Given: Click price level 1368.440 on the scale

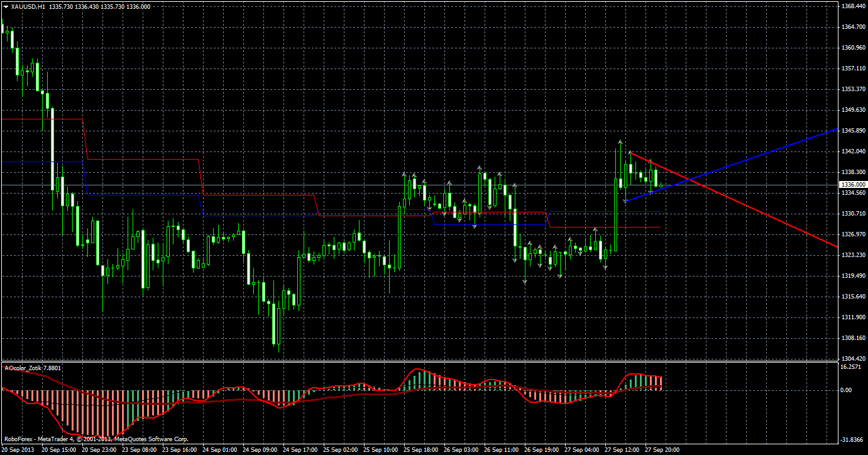Looking at the screenshot, I should point(852,6).
